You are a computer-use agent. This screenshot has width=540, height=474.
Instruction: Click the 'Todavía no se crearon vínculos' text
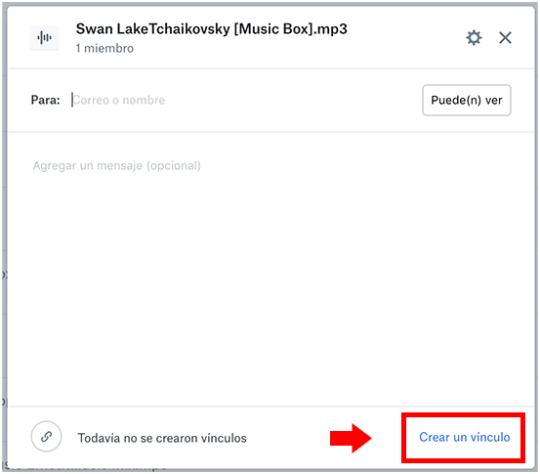(x=162, y=438)
